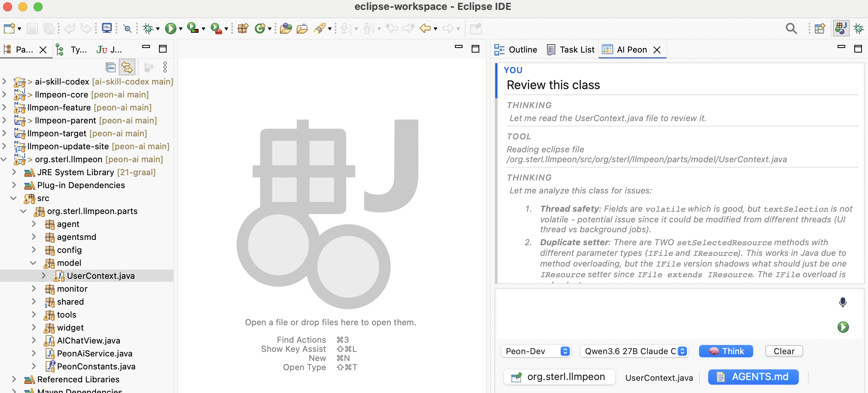The image size is (868, 393).
Task: Select PeonAiService.java file
Action: (95, 353)
